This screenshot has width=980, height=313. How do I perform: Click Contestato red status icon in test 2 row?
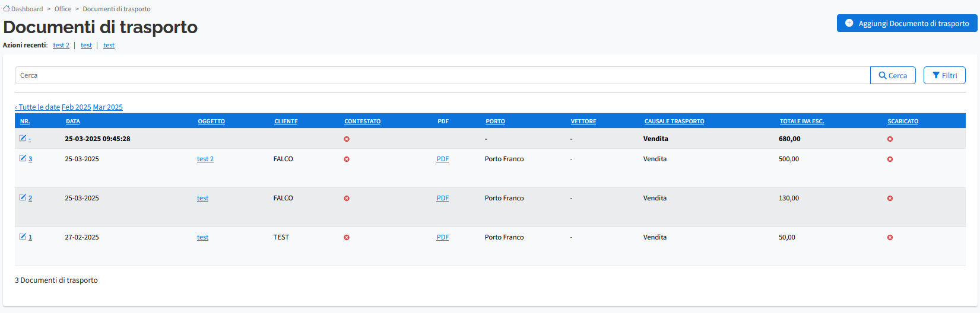(x=347, y=159)
